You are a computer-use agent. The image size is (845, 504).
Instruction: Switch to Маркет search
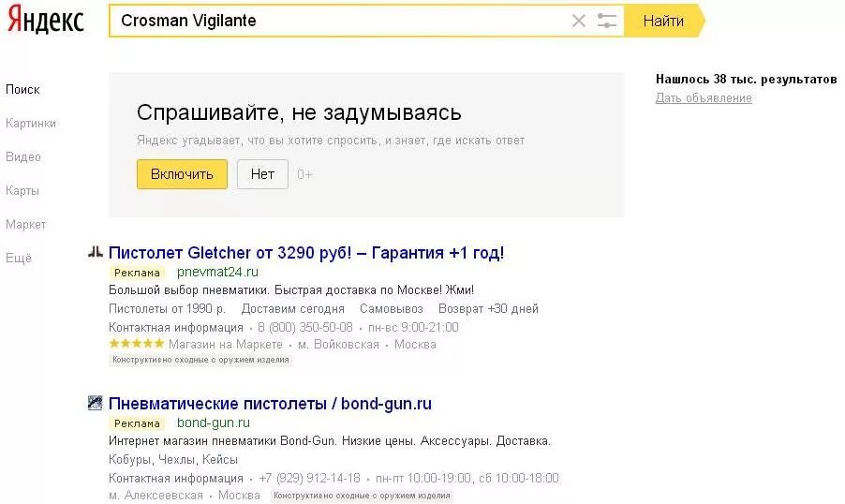[x=26, y=224]
